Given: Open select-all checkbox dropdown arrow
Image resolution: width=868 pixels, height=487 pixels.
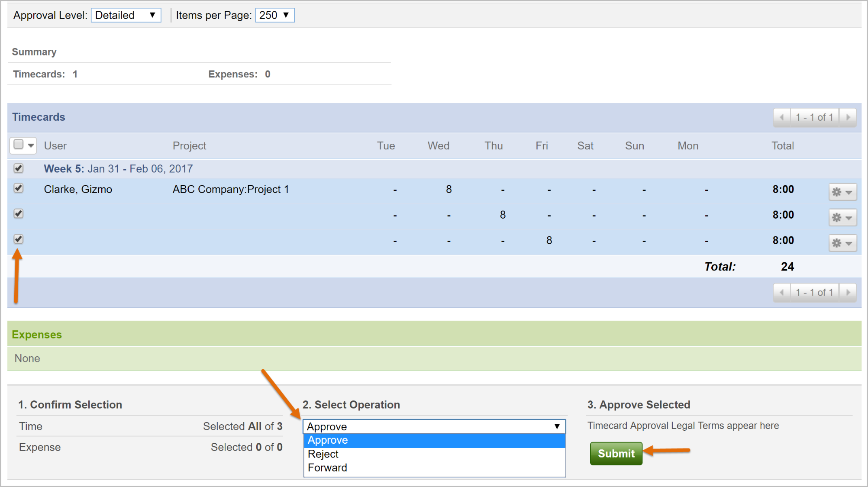Looking at the screenshot, I should click(x=31, y=145).
